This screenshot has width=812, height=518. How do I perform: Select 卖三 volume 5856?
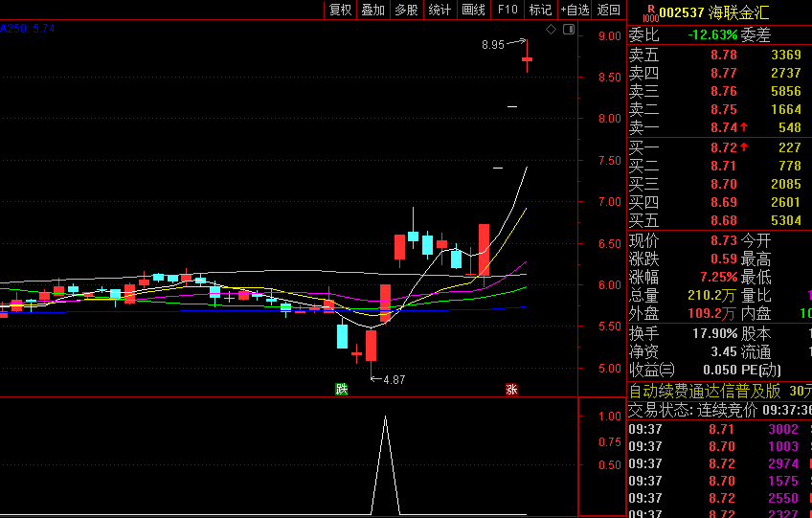(x=786, y=91)
